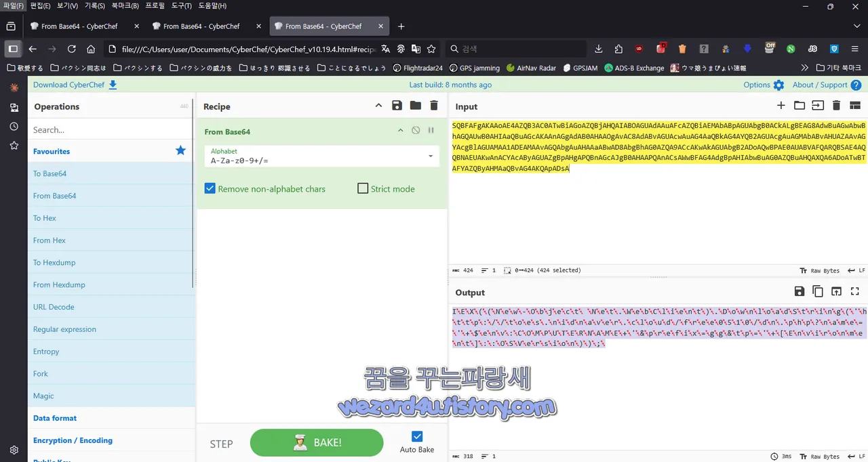Clear the recipe with trash icon
This screenshot has width=868, height=462.
click(x=434, y=106)
